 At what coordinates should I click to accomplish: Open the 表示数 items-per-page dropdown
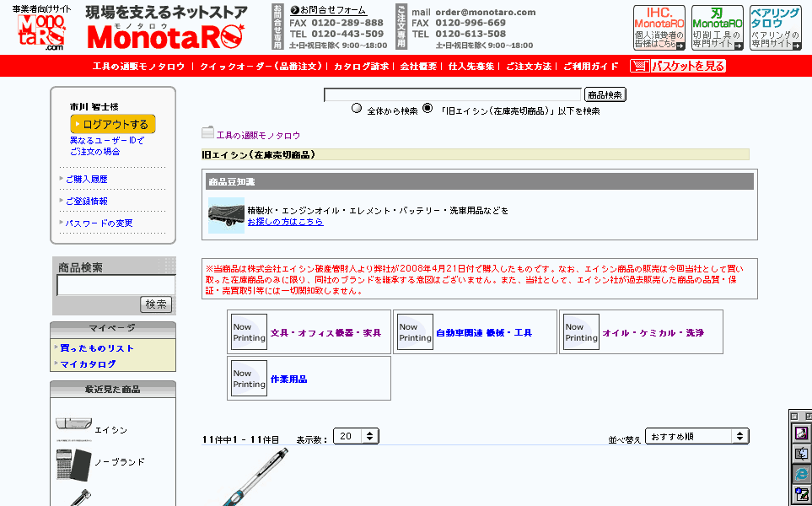tap(356, 436)
